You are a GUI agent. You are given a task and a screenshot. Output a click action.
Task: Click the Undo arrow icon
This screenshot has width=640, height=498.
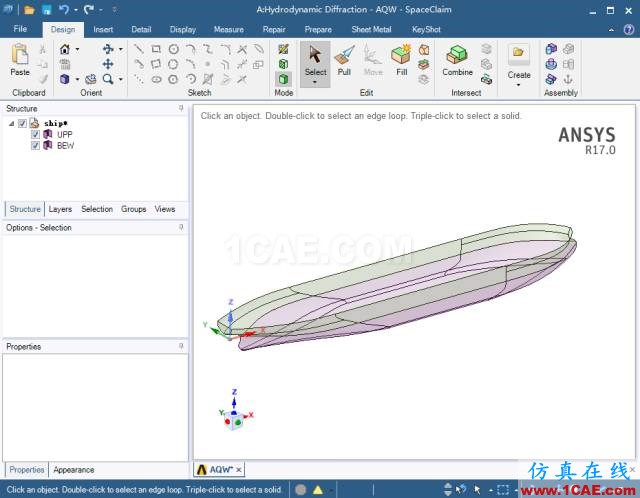(64, 9)
